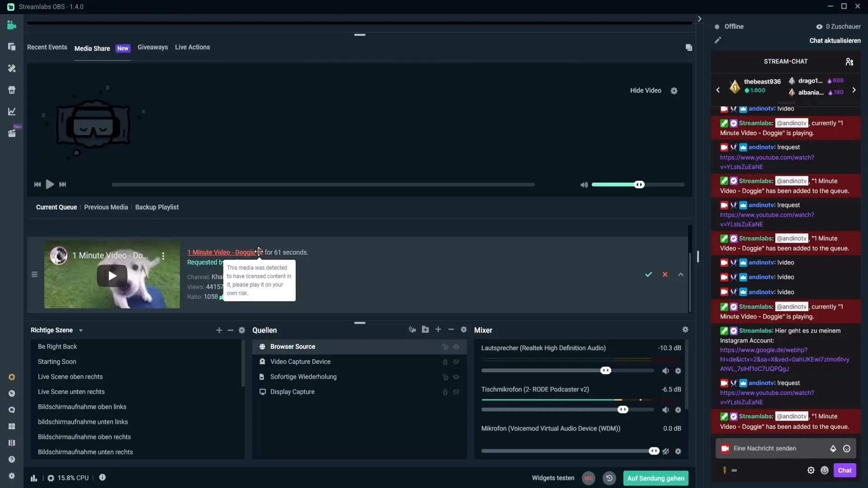
Task: Add a new scene
Action: (x=219, y=330)
